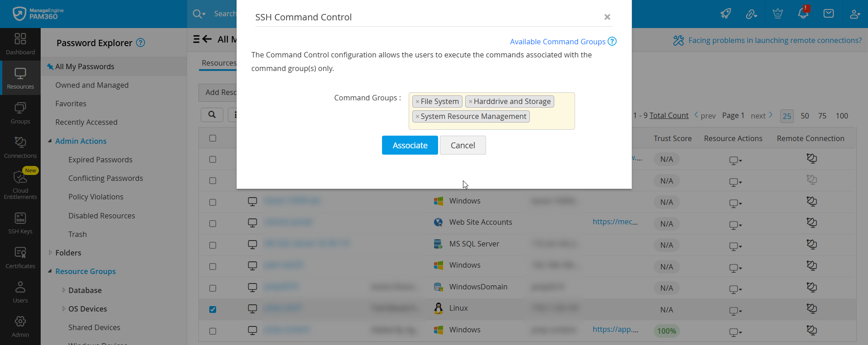Check the first table row checkbox
This screenshot has width=868, height=345.
(x=212, y=160)
